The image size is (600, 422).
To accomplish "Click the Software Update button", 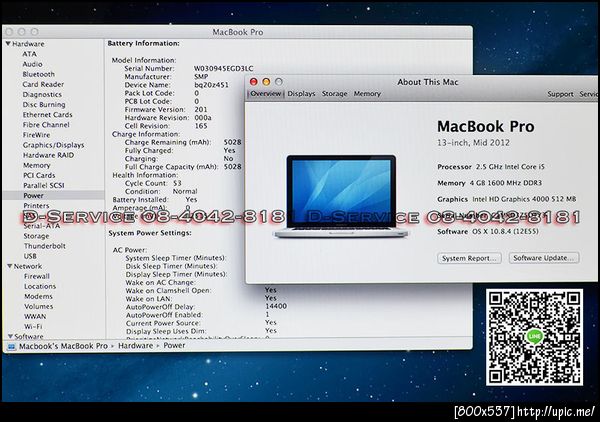I will pyautogui.click(x=544, y=258).
